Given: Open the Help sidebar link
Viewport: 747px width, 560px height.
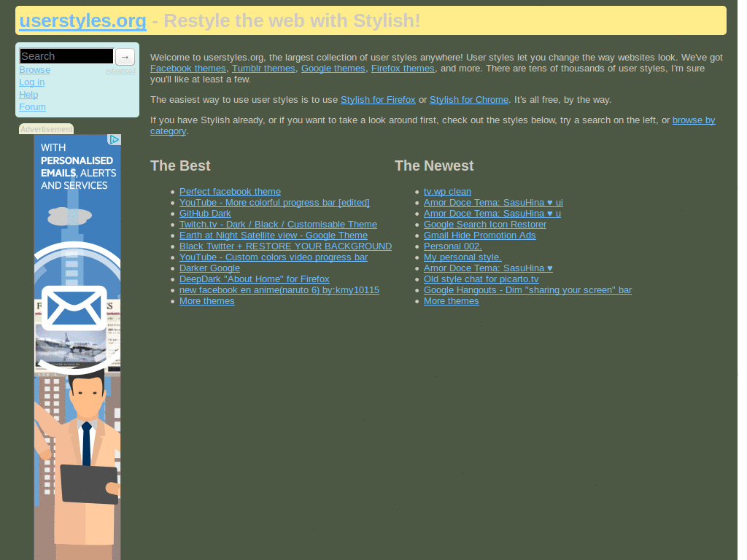Looking at the screenshot, I should click(x=28, y=95).
